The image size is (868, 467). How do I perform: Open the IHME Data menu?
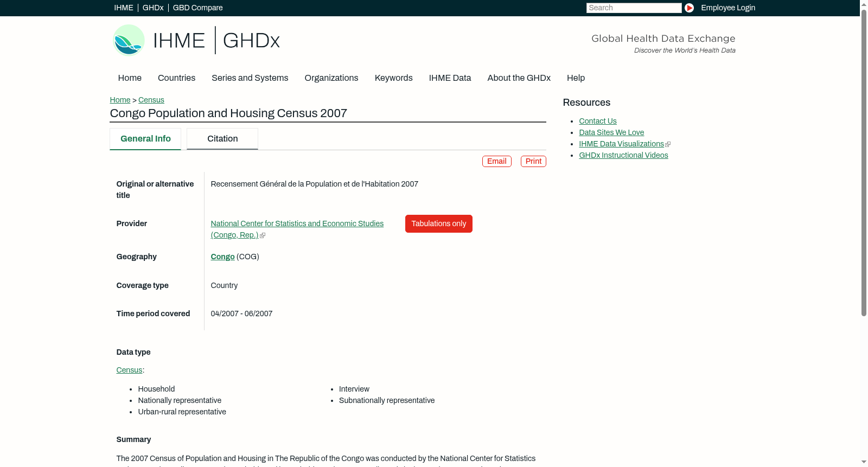click(450, 78)
